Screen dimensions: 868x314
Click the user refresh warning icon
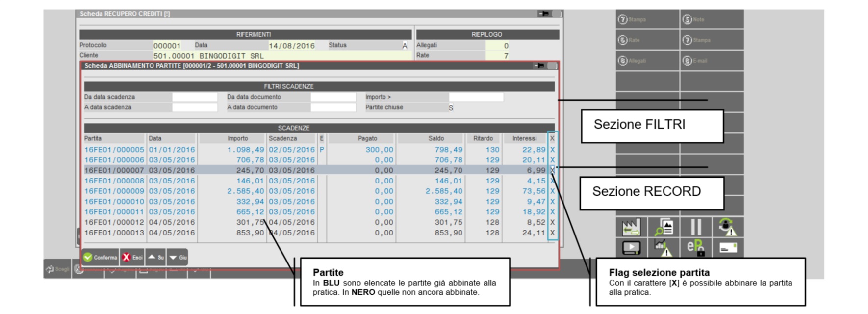tap(728, 227)
